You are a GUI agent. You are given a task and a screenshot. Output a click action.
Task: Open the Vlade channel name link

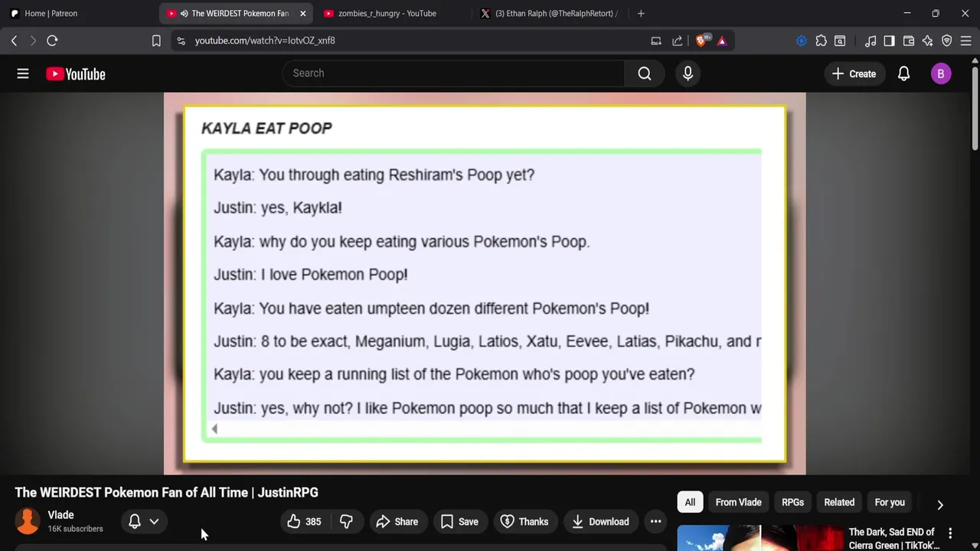click(x=60, y=515)
